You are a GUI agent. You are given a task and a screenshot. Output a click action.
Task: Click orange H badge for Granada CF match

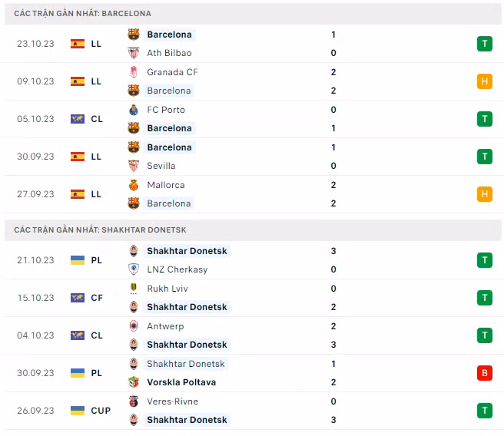(x=485, y=81)
